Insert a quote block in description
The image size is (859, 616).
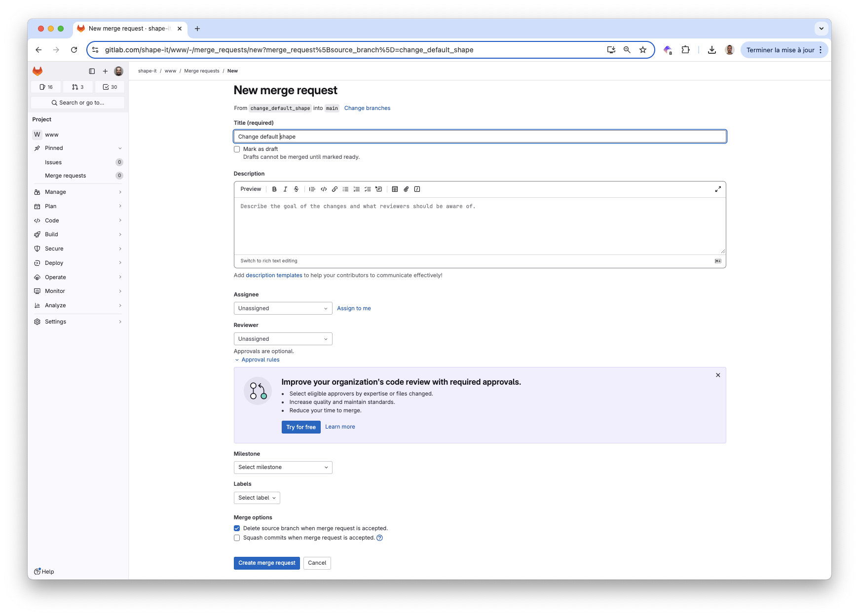[x=312, y=189]
